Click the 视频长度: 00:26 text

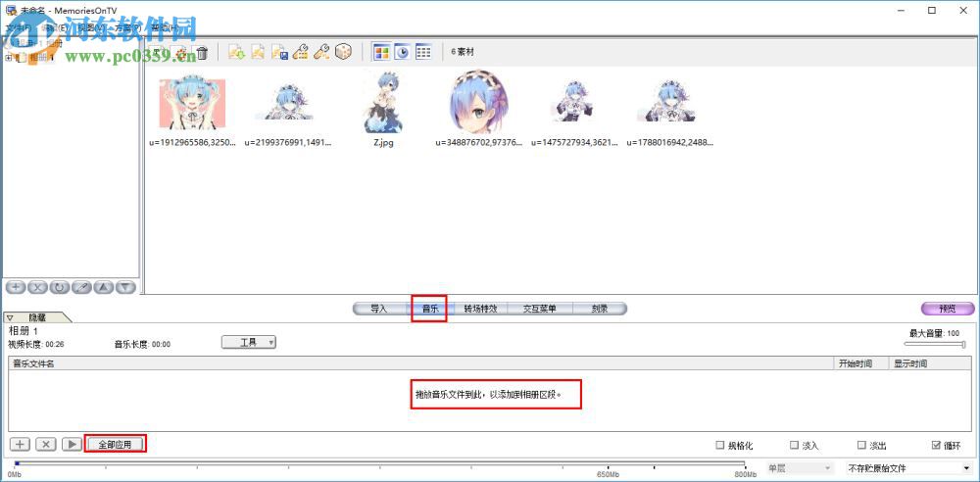coord(36,344)
